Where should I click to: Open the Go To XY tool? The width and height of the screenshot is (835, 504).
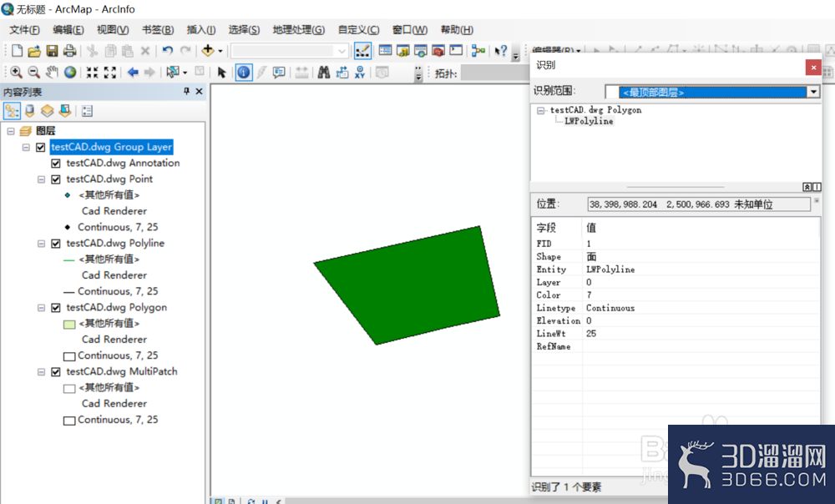click(x=359, y=73)
